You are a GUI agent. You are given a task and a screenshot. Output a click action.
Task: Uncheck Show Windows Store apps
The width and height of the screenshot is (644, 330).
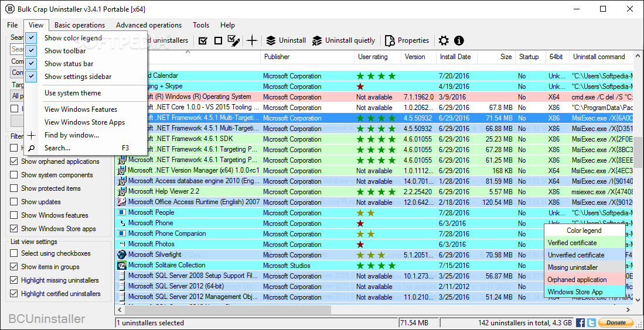click(14, 229)
